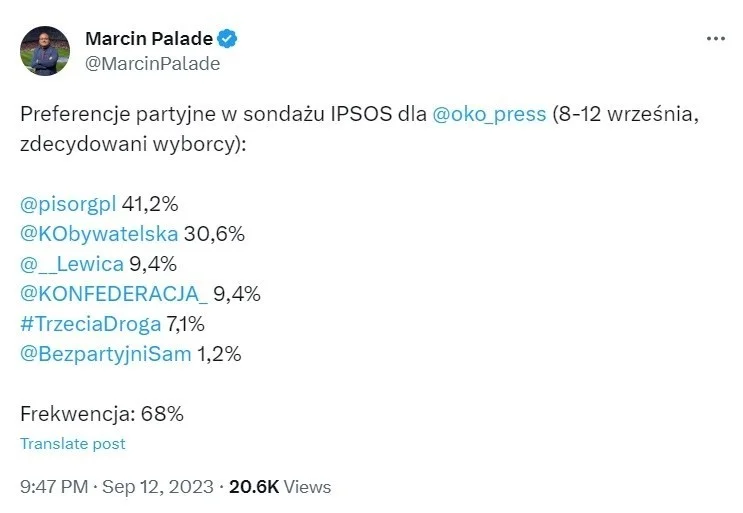Click the Sep 12, 2023 date

coord(158,487)
